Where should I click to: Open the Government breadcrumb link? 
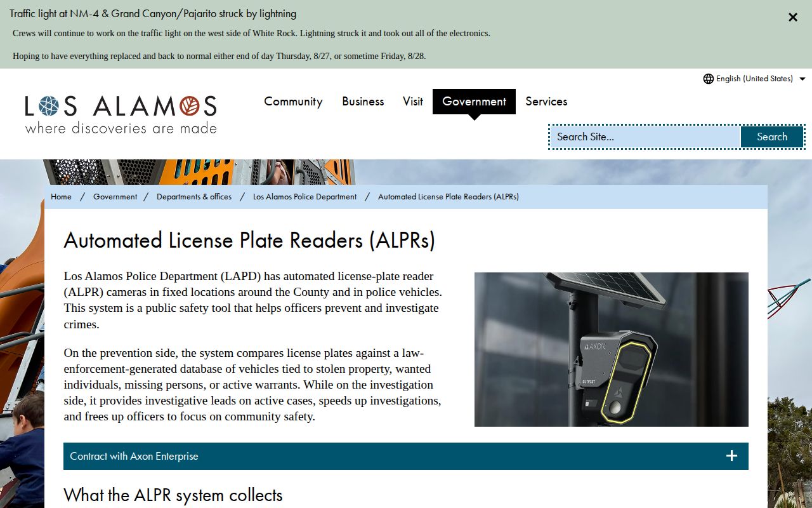coord(115,197)
